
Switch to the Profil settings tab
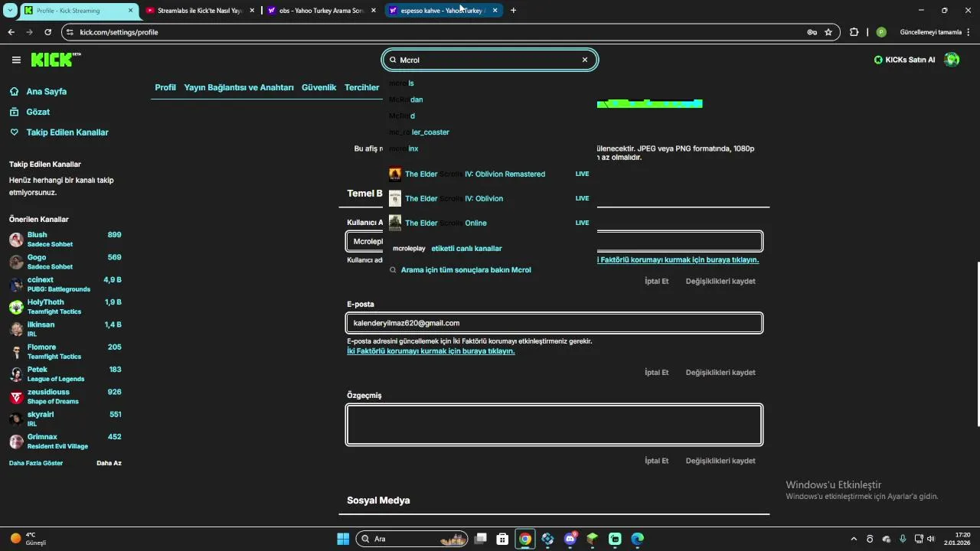coord(165,87)
